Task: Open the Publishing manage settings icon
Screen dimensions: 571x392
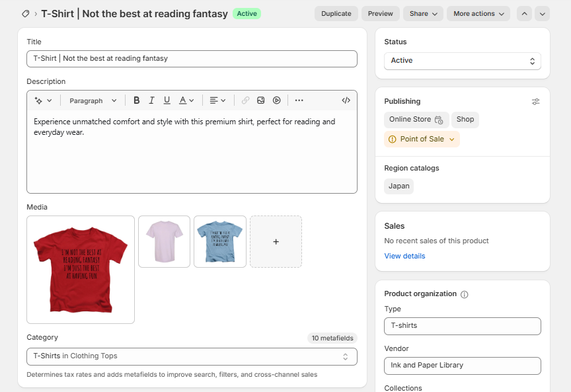Action: (535, 102)
